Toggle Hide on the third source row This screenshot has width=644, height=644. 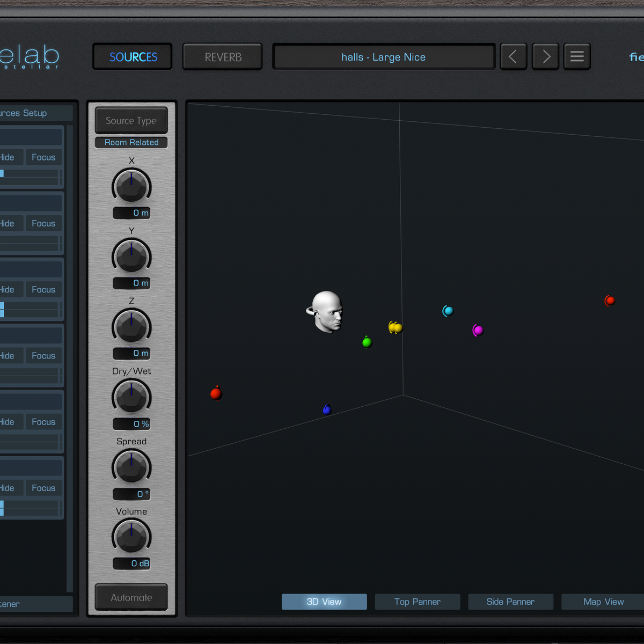(10, 289)
